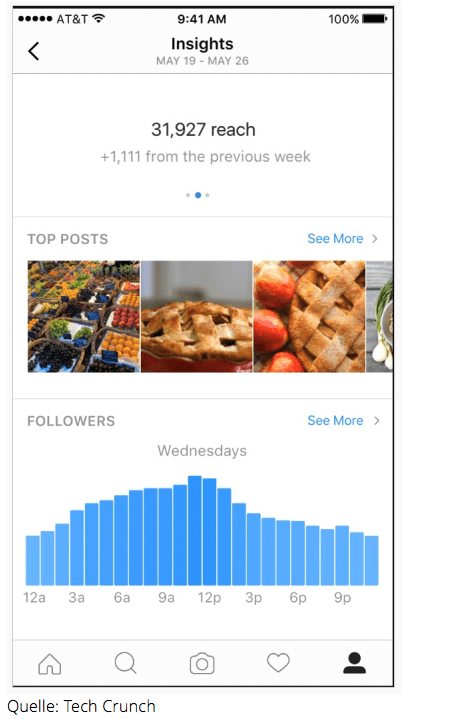Open the Profile person tab
Image resolution: width=467 pixels, height=727 pixels.
(x=354, y=663)
